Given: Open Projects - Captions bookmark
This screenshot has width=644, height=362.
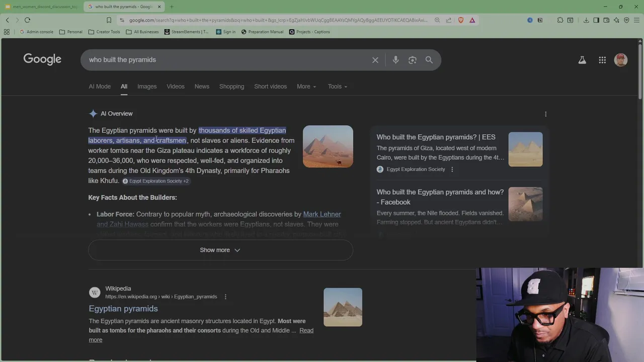Looking at the screenshot, I should tap(309, 32).
